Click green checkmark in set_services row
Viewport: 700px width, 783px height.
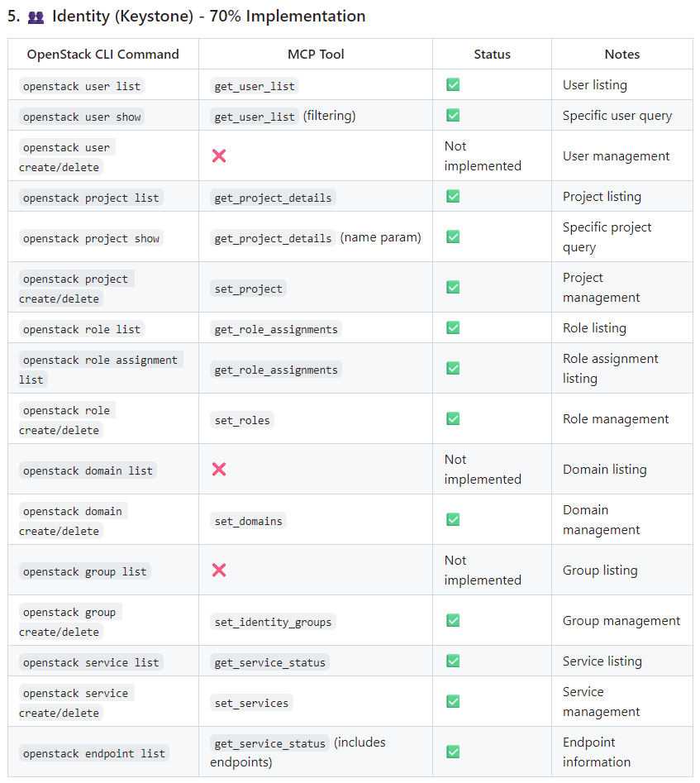pos(453,701)
